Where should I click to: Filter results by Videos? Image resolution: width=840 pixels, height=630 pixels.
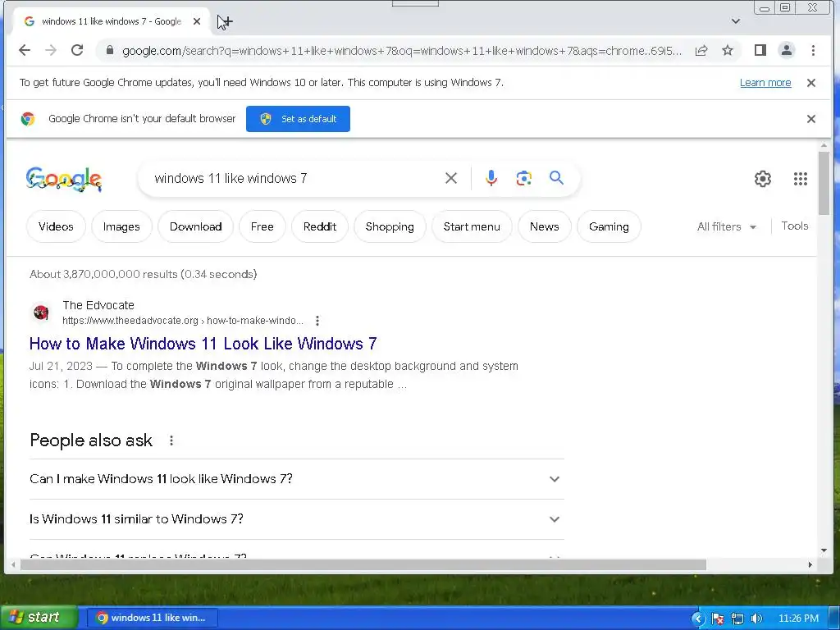click(x=56, y=226)
